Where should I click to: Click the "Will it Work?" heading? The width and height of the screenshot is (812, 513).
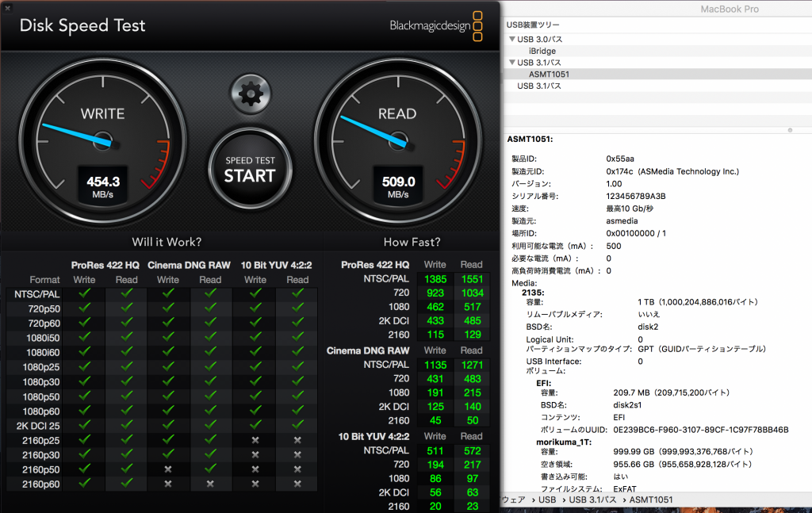[x=167, y=242]
